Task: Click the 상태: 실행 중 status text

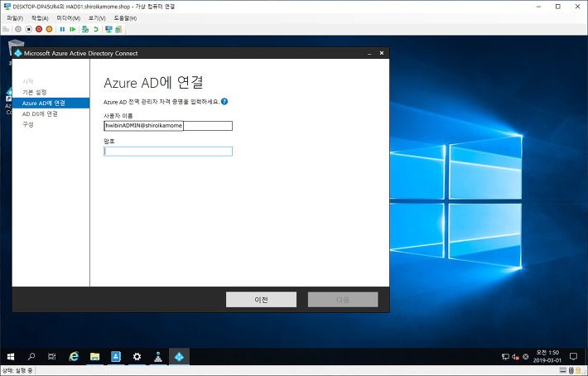Action: [x=17, y=371]
